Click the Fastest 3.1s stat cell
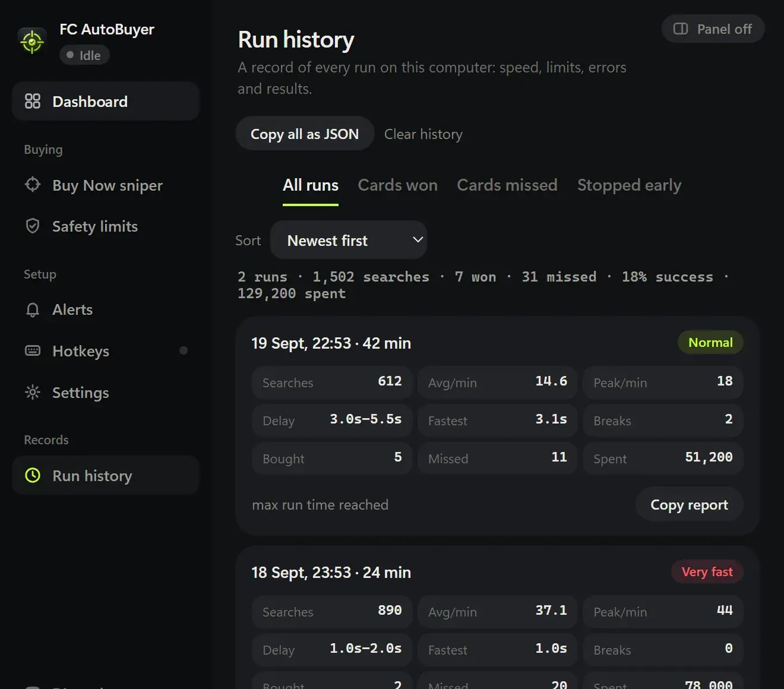Screen dimensions: 784x689 click(x=497, y=420)
